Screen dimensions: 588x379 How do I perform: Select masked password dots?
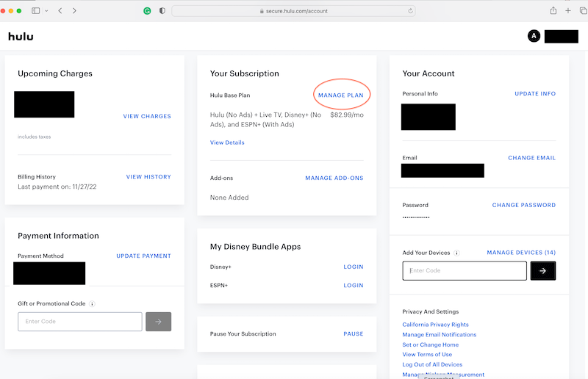coord(416,217)
